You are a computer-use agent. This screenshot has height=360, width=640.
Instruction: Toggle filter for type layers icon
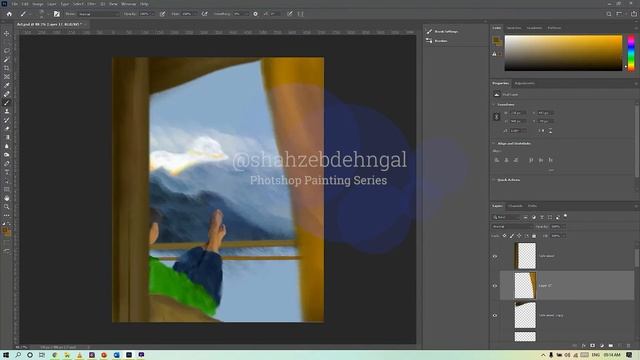pos(542,217)
